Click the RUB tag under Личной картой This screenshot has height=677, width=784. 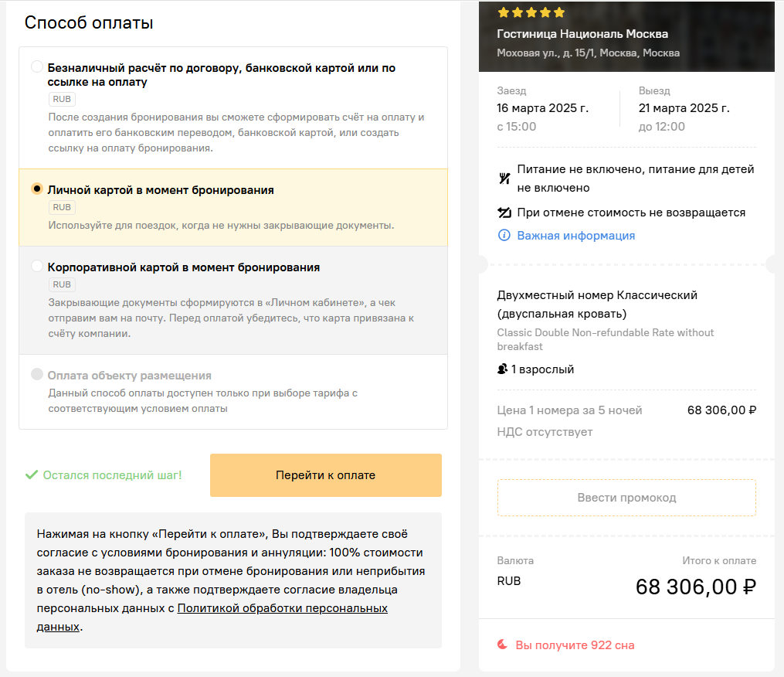(62, 207)
